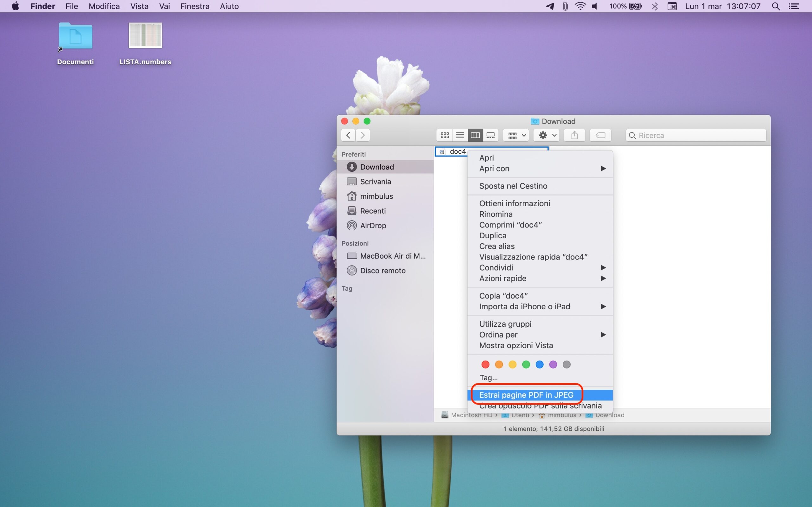The height and width of the screenshot is (507, 812).
Task: Switch Finder to icon view
Action: pyautogui.click(x=445, y=135)
